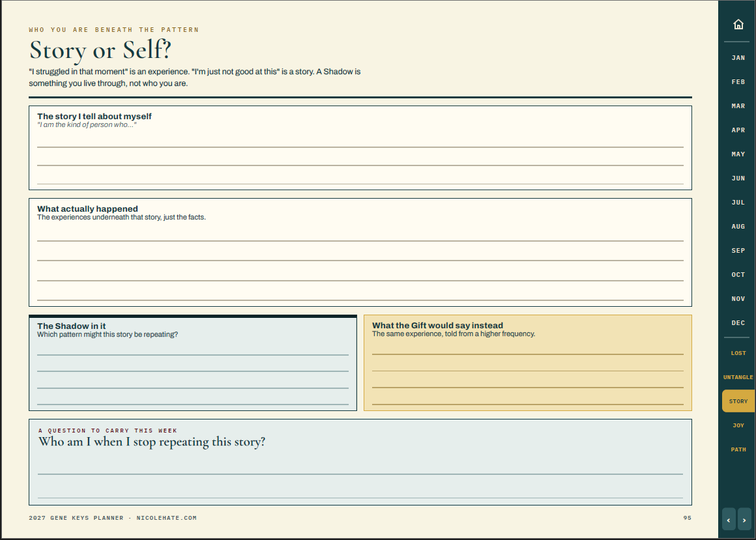Open the OCT month tab
The width and height of the screenshot is (756, 540).
click(x=738, y=275)
